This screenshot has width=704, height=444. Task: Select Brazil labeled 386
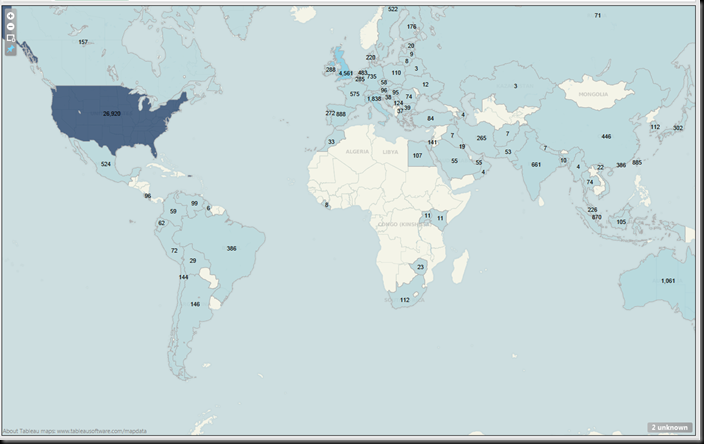[231, 248]
